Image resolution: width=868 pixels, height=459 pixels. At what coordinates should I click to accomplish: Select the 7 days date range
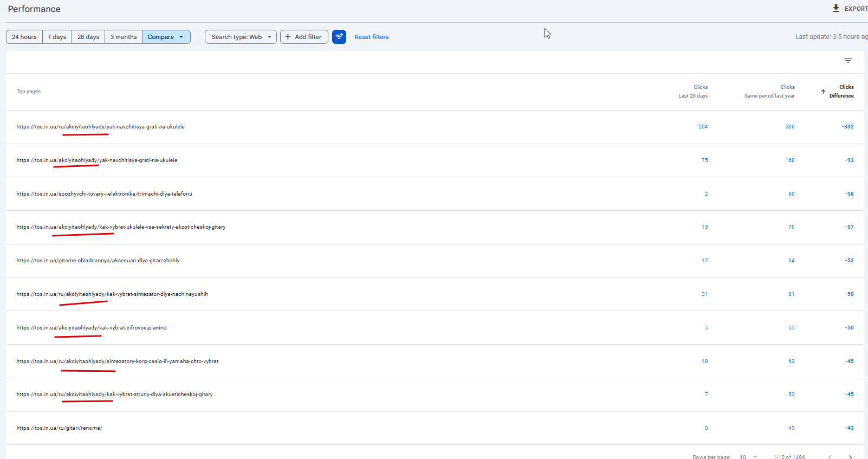pyautogui.click(x=57, y=37)
